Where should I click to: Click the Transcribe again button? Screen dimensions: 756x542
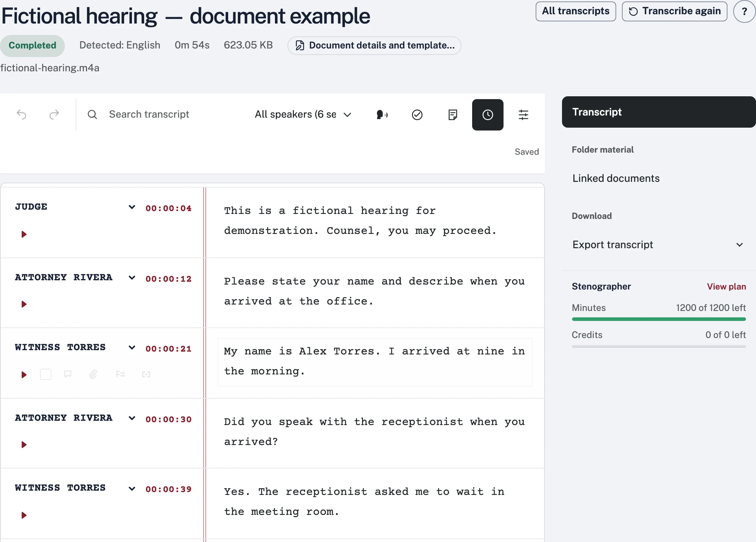(674, 11)
